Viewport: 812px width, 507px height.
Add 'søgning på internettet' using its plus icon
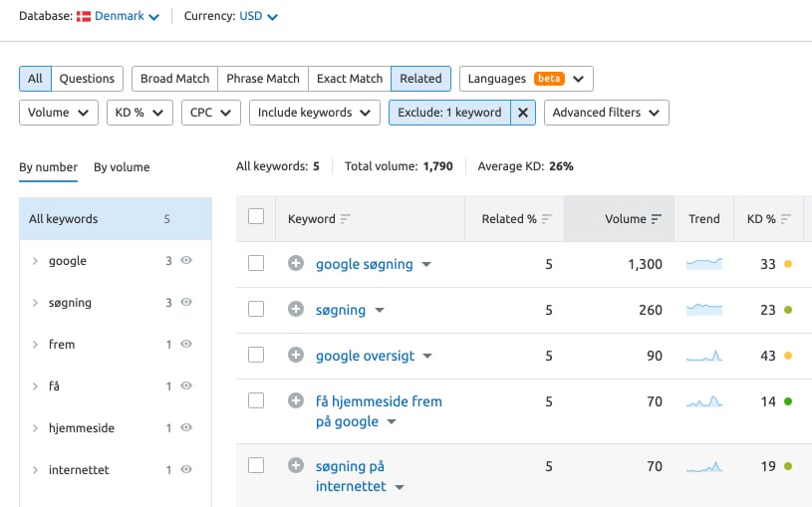(x=296, y=465)
